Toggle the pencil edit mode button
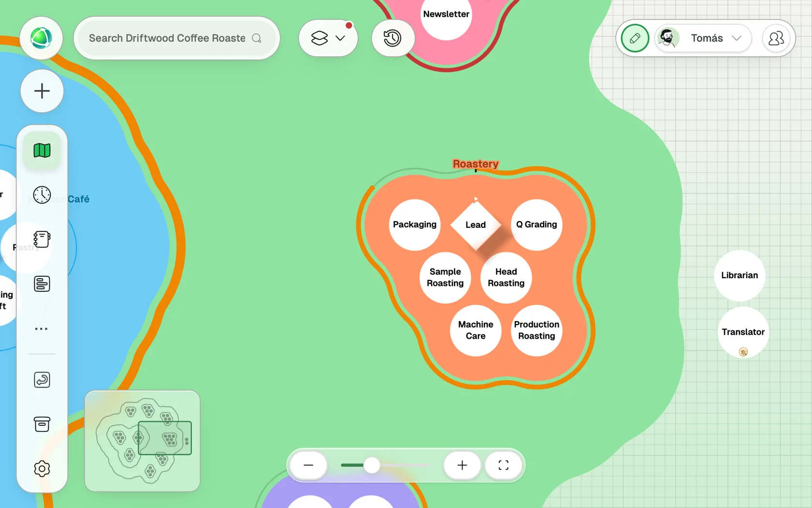Image resolution: width=812 pixels, height=508 pixels. (x=635, y=38)
